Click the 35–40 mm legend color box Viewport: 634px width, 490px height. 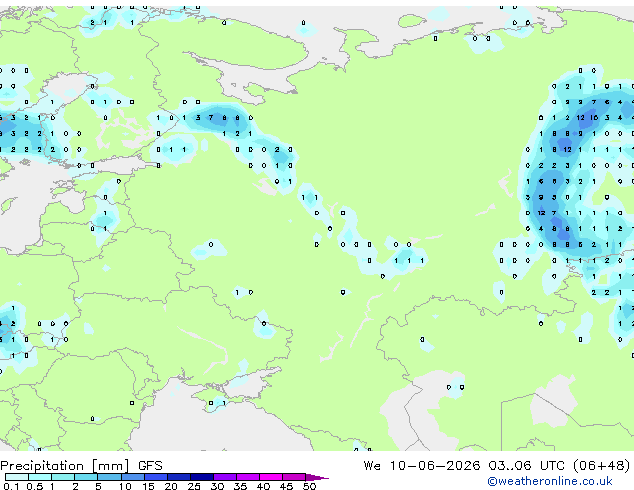pyautogui.click(x=247, y=477)
